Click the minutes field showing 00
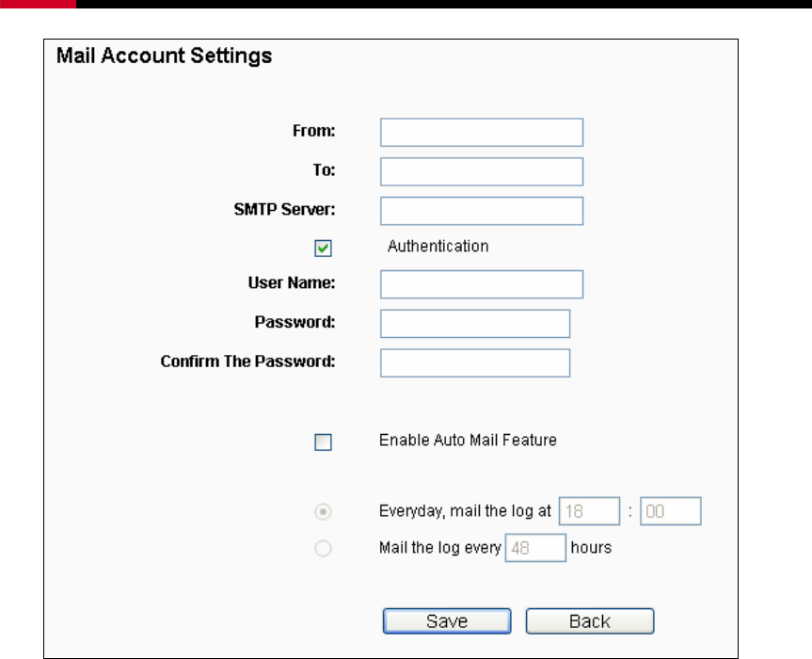This screenshot has height=659, width=812. (x=671, y=511)
